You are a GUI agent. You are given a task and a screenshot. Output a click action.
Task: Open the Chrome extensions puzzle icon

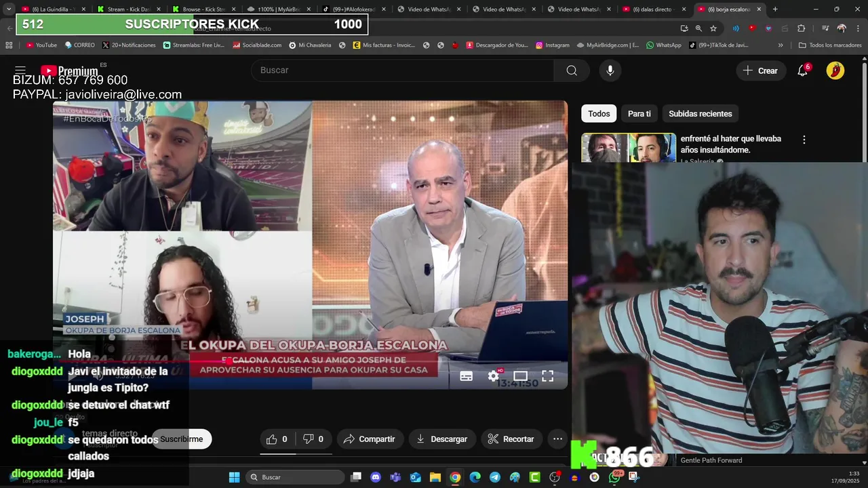click(x=802, y=28)
